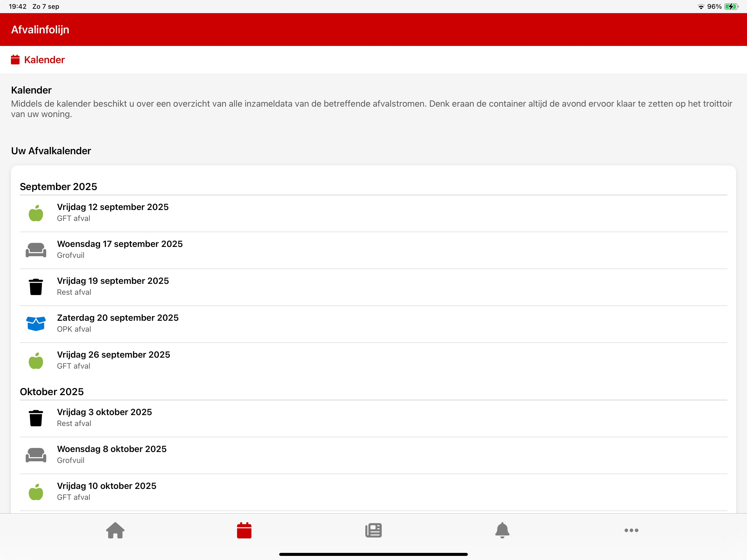The height and width of the screenshot is (560, 747).
Task: Tap the red Kalender icon in header
Action: point(15,60)
